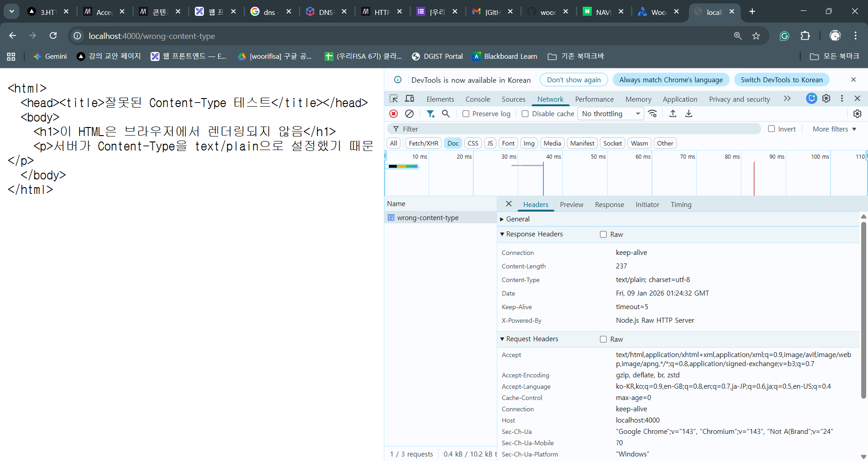Open the DevTools AI assistance icon
Image resolution: width=868 pixels, height=461 pixels.
pyautogui.click(x=811, y=99)
